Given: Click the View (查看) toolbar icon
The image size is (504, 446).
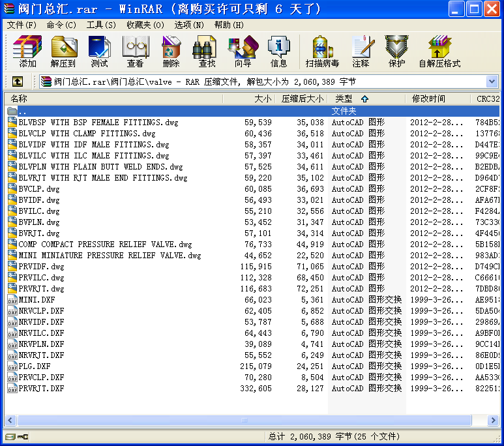Looking at the screenshot, I should 135,52.
